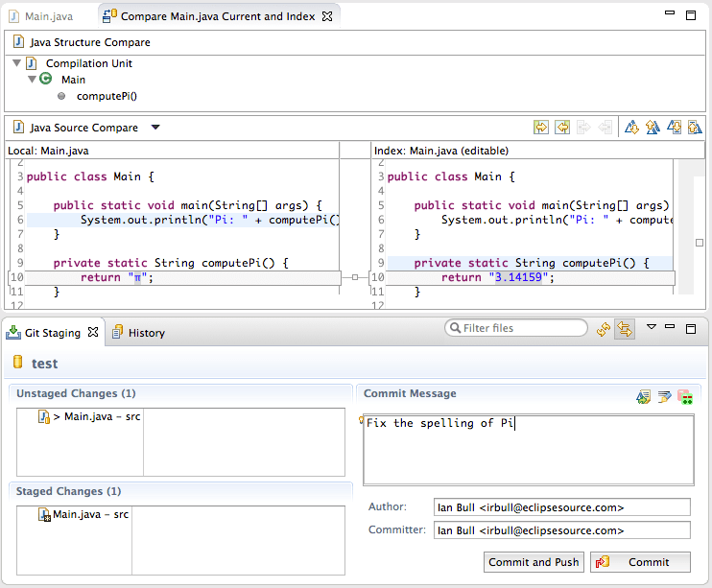Click the Amend previous commit icon
The width and height of the screenshot is (712, 588).
644,396
